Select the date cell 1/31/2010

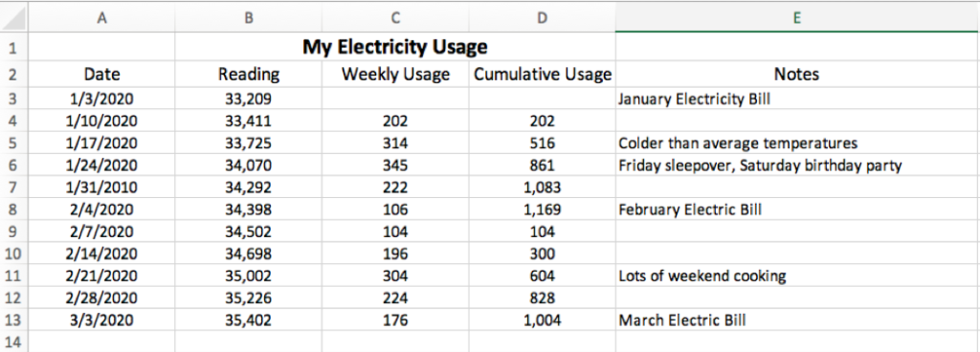tap(101, 187)
